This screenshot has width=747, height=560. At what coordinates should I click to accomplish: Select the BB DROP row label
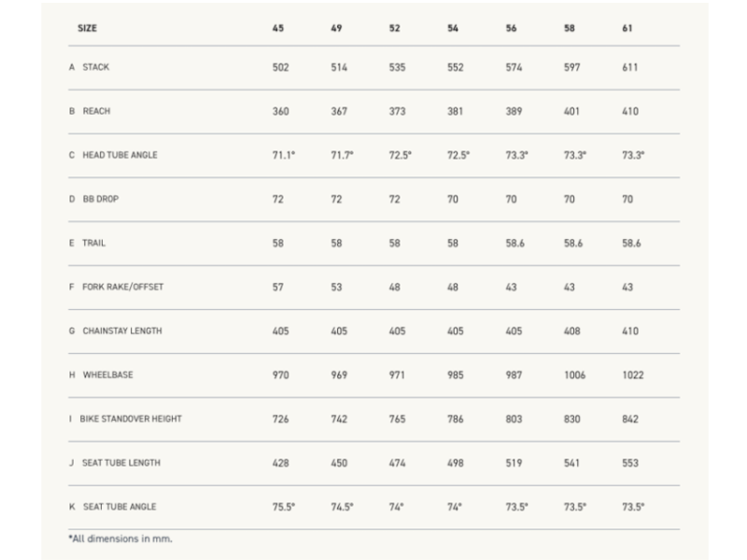[101, 200]
